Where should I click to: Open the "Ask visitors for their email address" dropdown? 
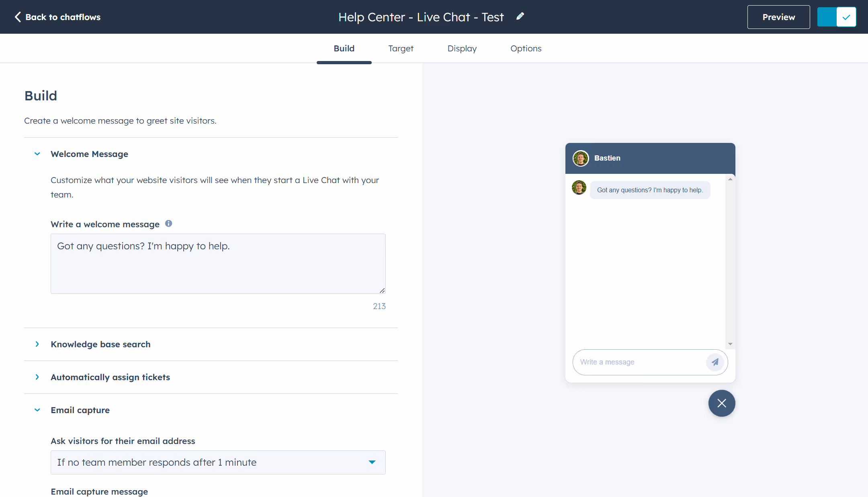[x=218, y=462]
